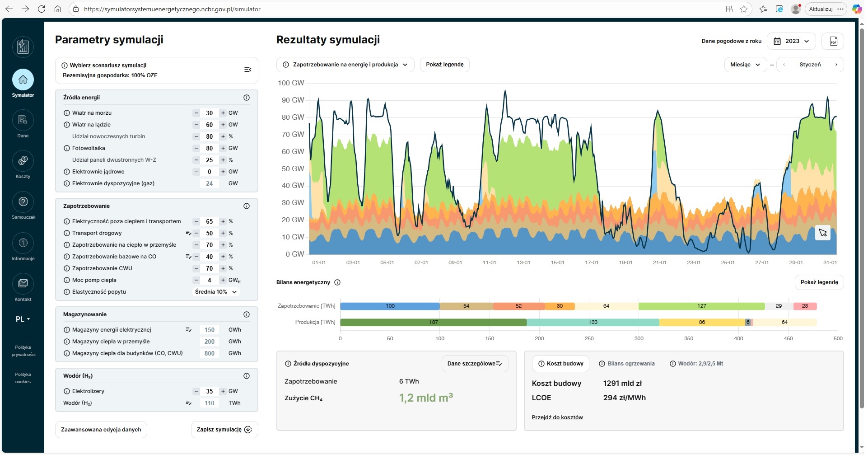Export simulation results with the PDF icon
Viewport: 868px width, 459px height.
[x=833, y=41]
